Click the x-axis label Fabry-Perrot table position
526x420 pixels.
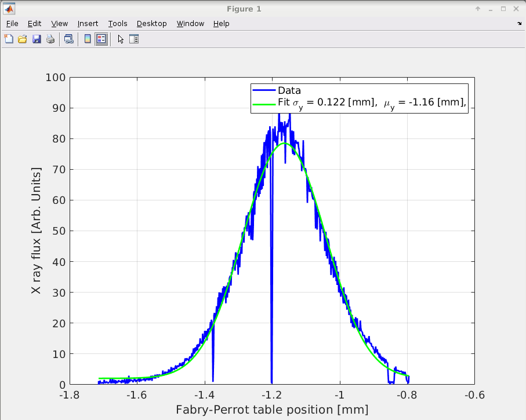pos(272,410)
